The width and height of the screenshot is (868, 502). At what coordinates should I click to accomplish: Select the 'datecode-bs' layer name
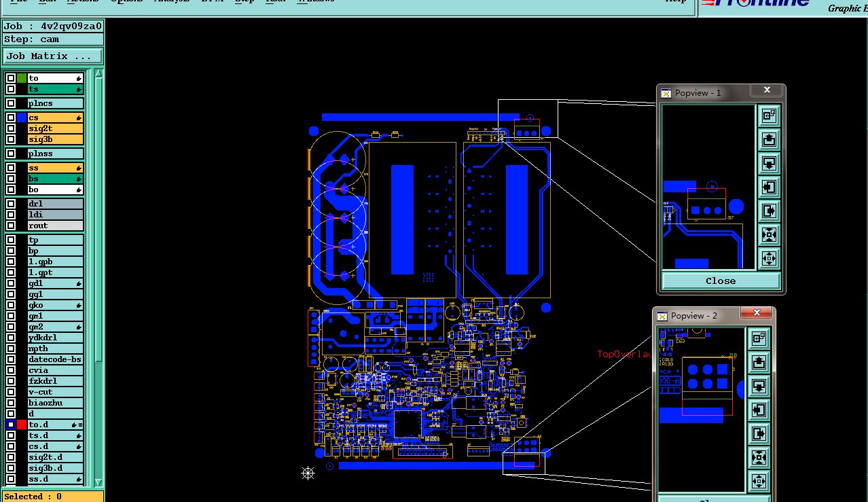[x=55, y=359]
